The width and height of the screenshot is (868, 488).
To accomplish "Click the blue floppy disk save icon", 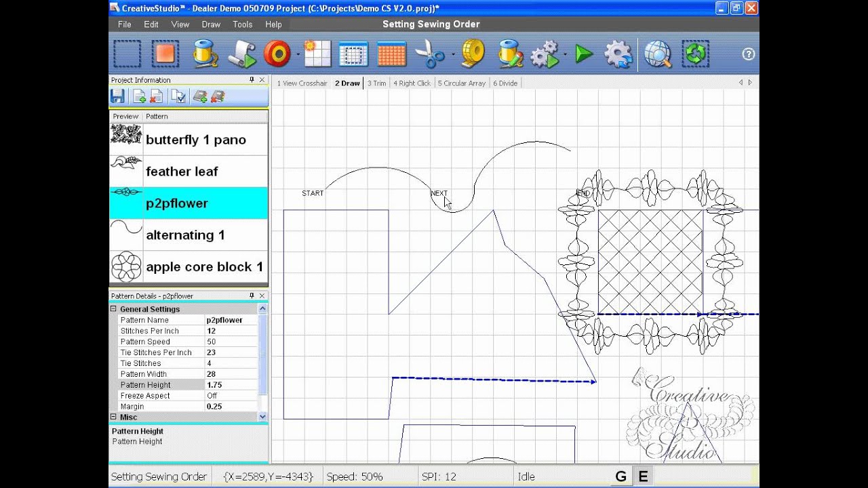I will click(117, 97).
